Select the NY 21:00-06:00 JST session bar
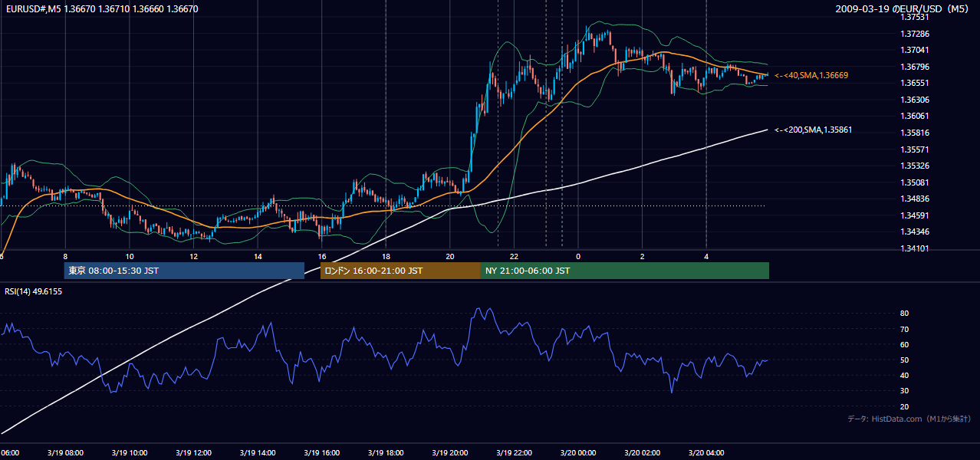This screenshot has width=980, height=460. click(x=625, y=271)
